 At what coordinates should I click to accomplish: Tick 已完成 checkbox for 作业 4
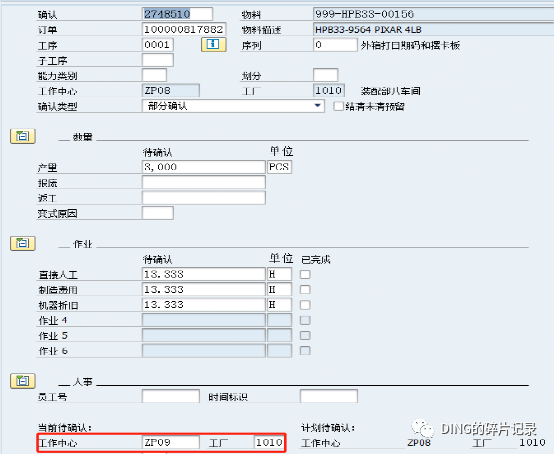click(x=305, y=320)
